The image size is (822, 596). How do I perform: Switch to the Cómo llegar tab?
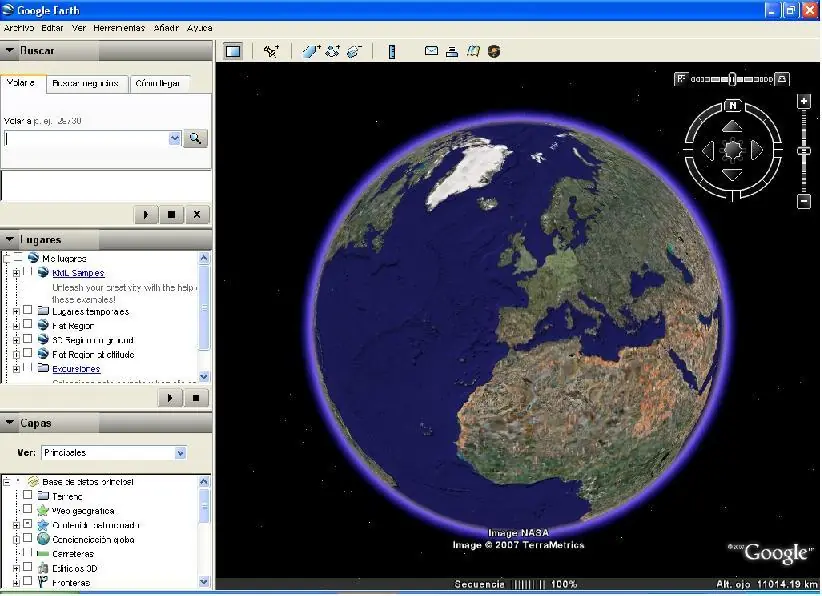[x=158, y=84]
